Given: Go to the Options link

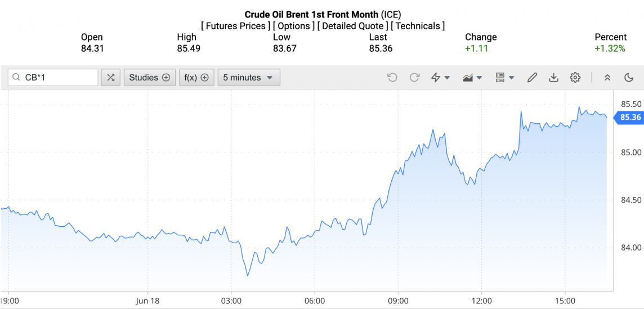Looking at the screenshot, I should (293, 26).
